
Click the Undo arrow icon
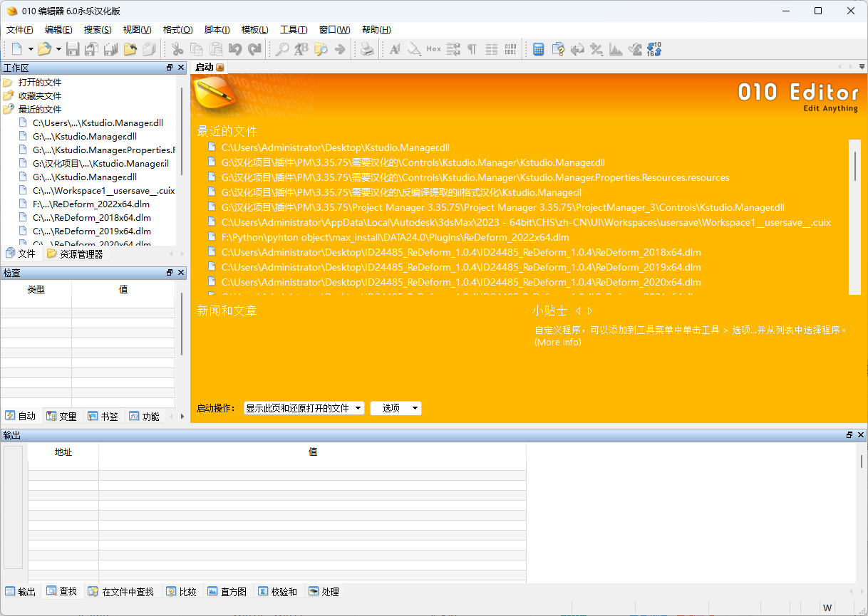pos(235,49)
